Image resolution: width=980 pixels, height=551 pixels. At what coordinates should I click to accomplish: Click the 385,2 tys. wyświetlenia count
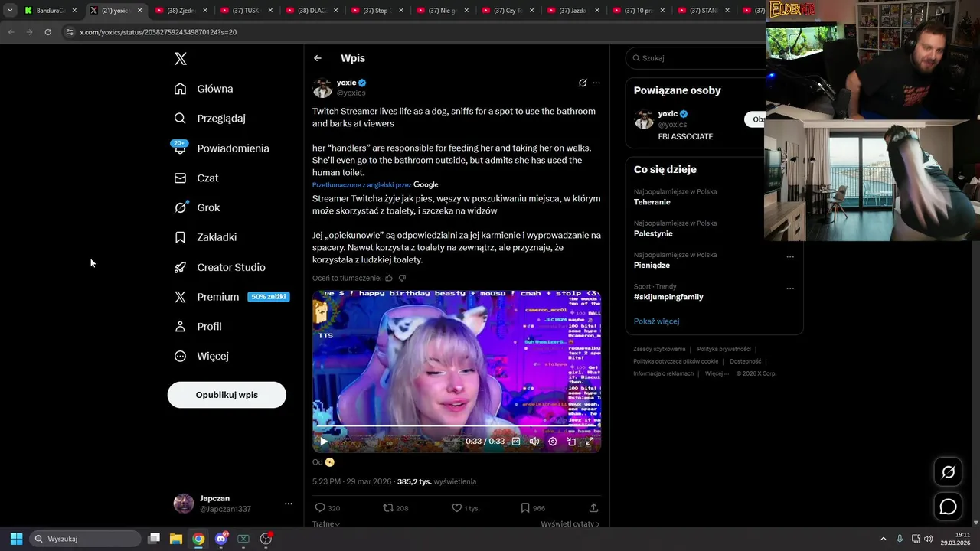click(436, 481)
